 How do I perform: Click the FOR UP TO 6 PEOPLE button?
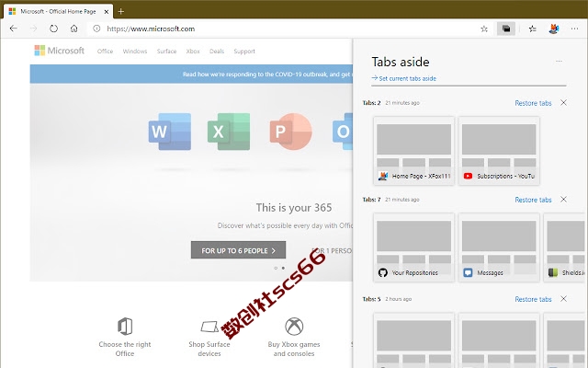coord(238,250)
